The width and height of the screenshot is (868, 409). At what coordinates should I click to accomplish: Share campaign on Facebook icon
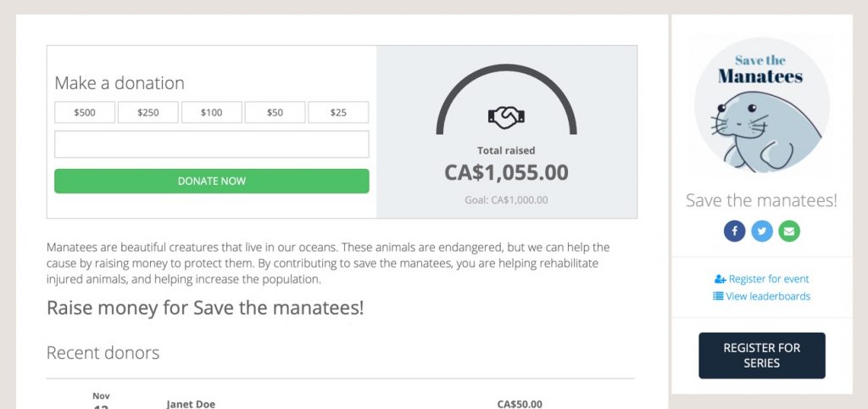734,231
